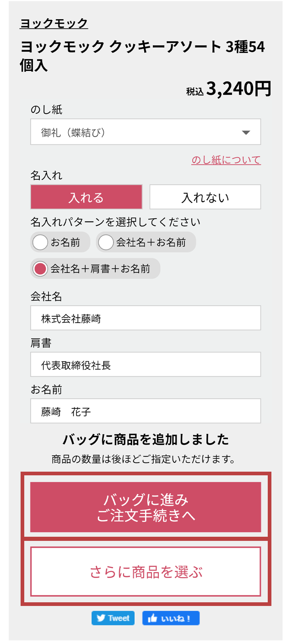
Task: Focus the 会社名 field with 株式会社藤崎
Action: (146, 318)
